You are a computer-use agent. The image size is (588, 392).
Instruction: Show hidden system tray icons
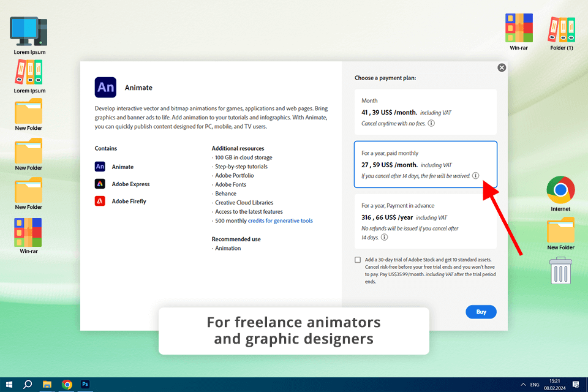[x=523, y=385]
